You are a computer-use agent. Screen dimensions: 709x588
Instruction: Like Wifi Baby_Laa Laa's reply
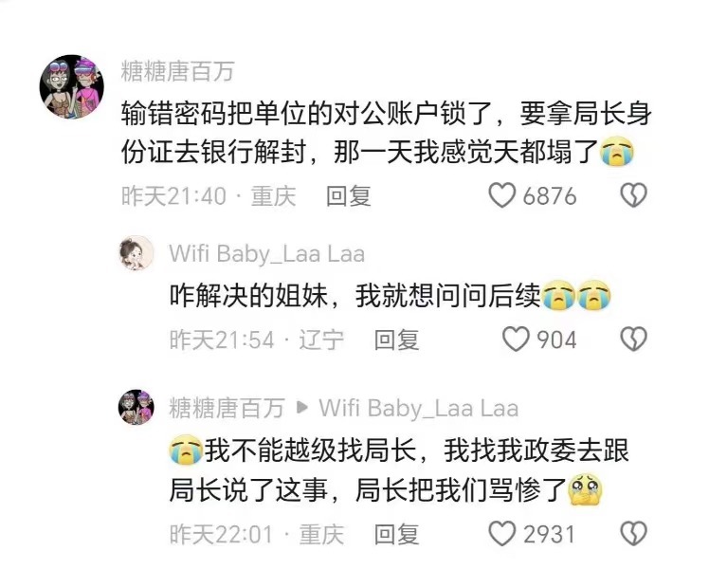tap(516, 340)
